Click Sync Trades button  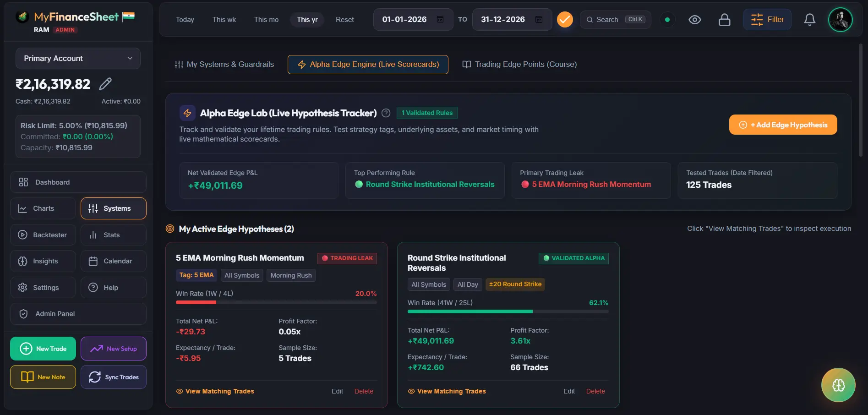[114, 377]
